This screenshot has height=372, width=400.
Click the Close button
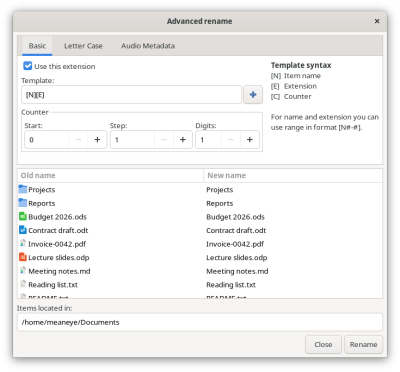coord(323,344)
